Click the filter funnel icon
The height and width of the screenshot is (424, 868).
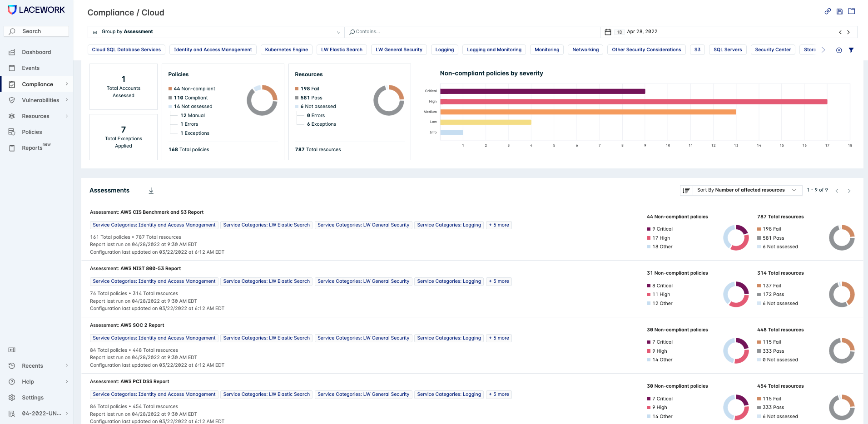(851, 50)
